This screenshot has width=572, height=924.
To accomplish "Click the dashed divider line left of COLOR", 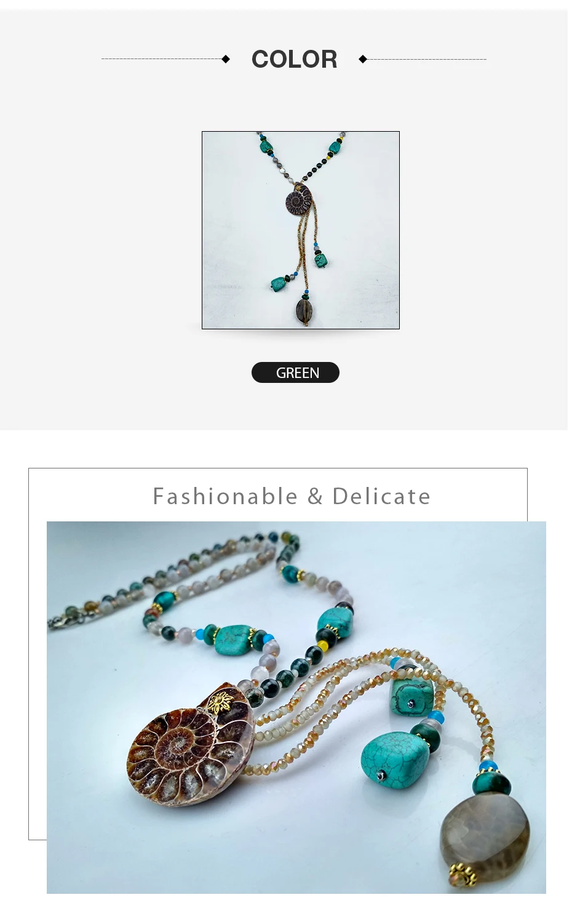I will pos(162,59).
